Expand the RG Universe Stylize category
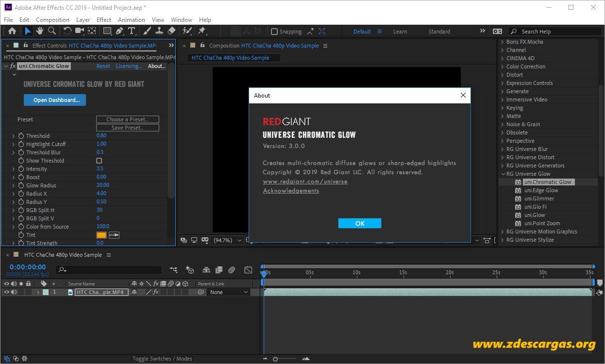This screenshot has width=605, height=364. tap(502, 240)
